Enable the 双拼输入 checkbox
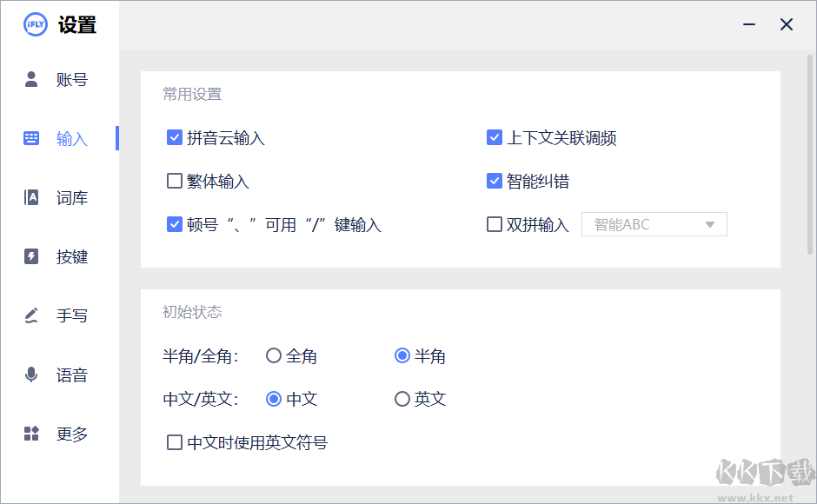The height and width of the screenshot is (504, 817). pos(495,225)
